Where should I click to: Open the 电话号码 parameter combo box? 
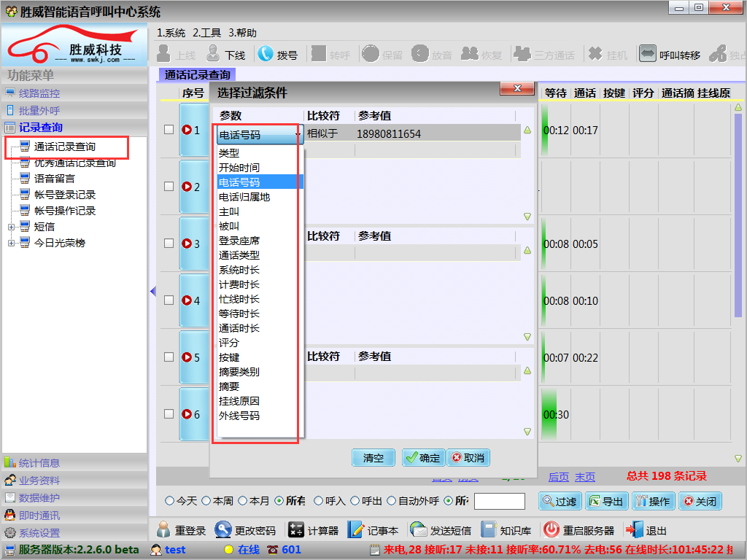pyautogui.click(x=260, y=134)
